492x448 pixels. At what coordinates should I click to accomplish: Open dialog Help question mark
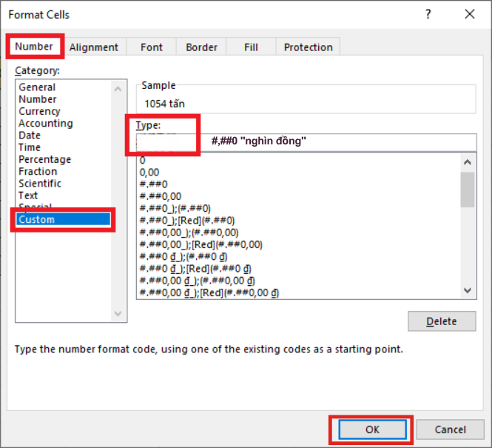point(428,14)
